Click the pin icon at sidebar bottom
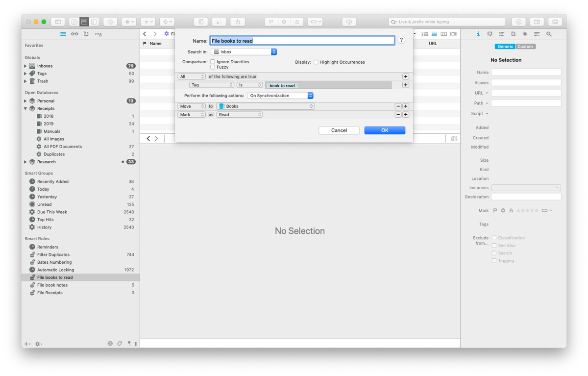This screenshot has height=376, width=588. point(129,344)
